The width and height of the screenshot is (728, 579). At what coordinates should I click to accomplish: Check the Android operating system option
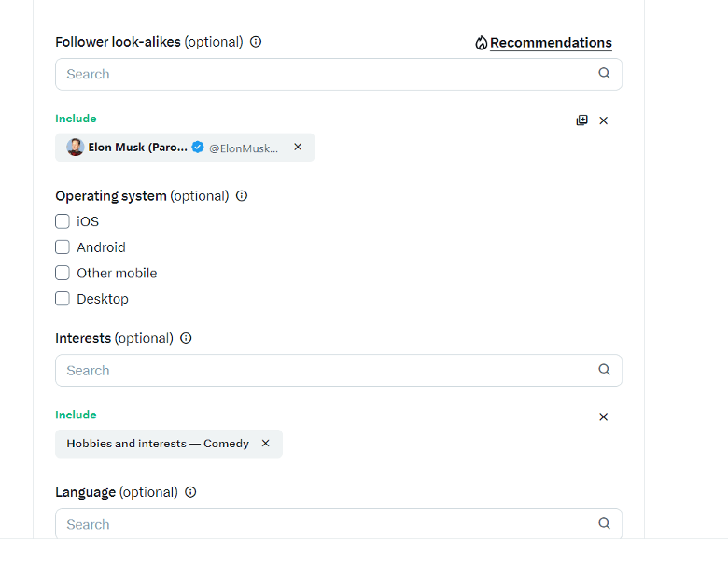(x=63, y=247)
